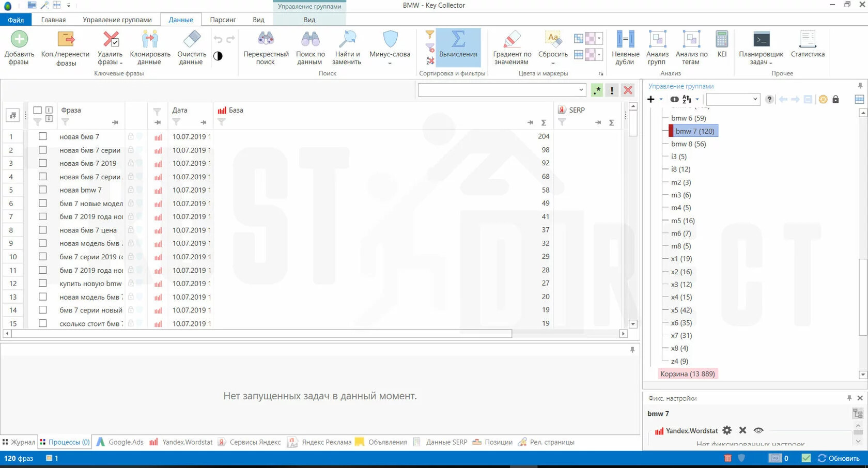
Task: Open the Task scheduler
Action: [x=761, y=48]
